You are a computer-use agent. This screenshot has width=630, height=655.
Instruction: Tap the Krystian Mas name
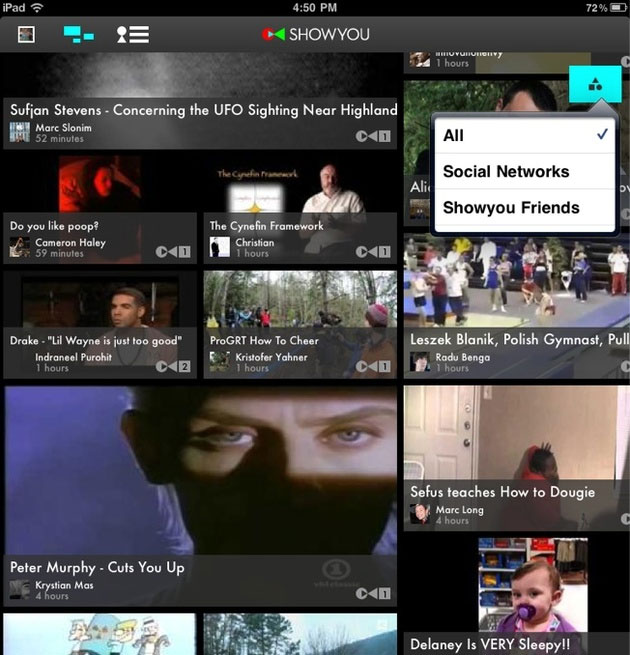tap(64, 585)
